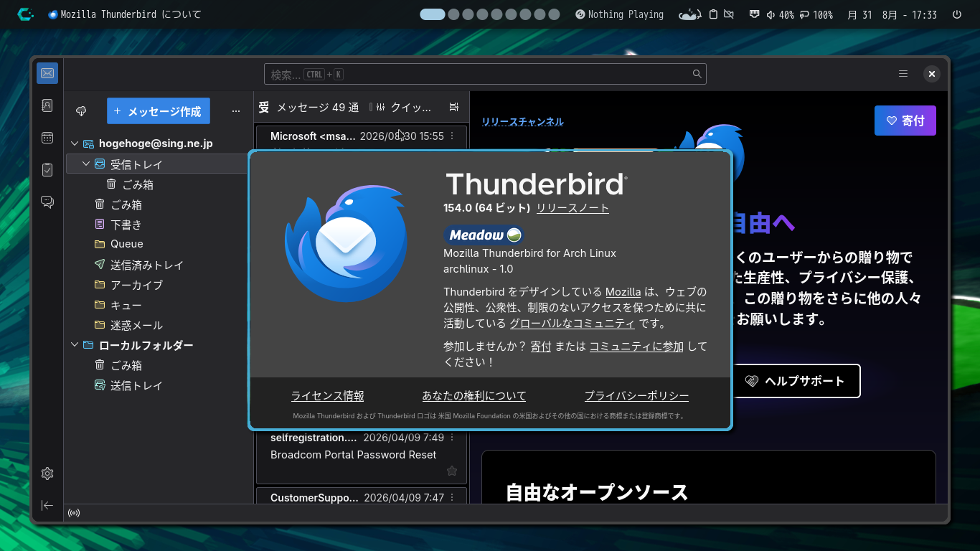Click the trash icon under ローカルフォルダー

(100, 365)
